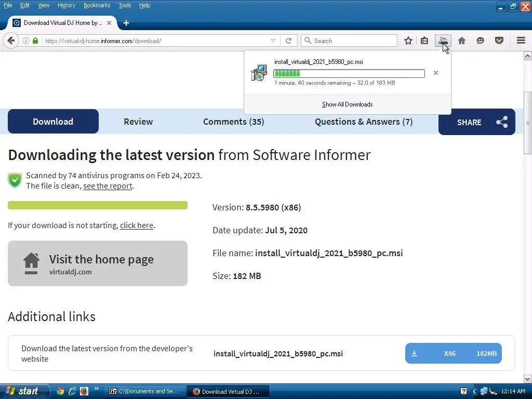Viewport: 532px width, 399px height.
Task: Open the View menu
Action: coord(44,5)
